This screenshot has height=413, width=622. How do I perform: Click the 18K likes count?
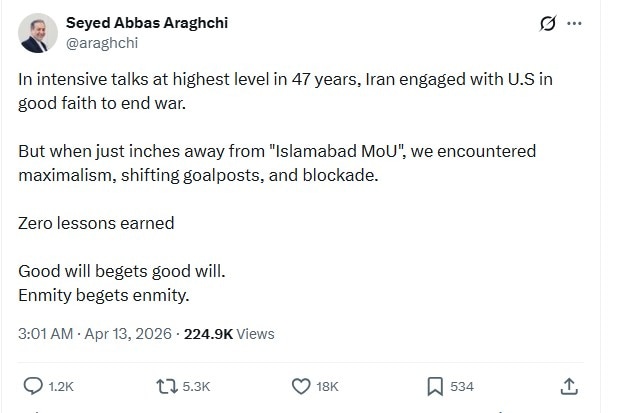coord(328,386)
